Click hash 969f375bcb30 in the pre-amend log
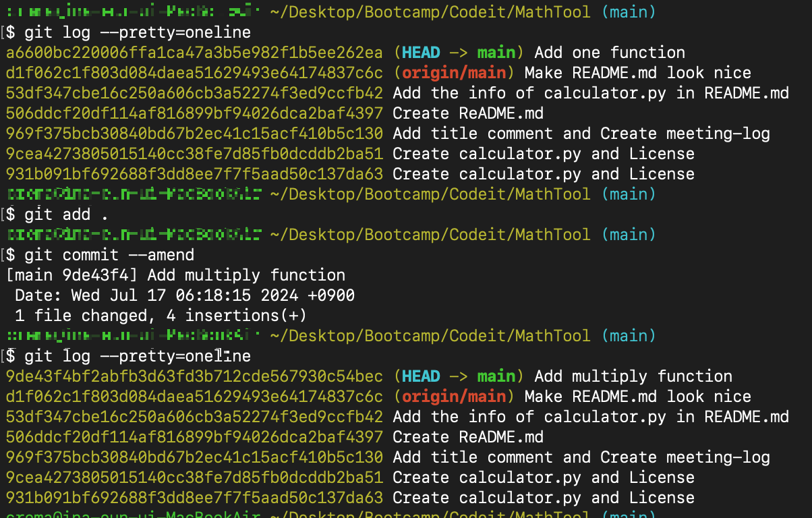 [194, 134]
